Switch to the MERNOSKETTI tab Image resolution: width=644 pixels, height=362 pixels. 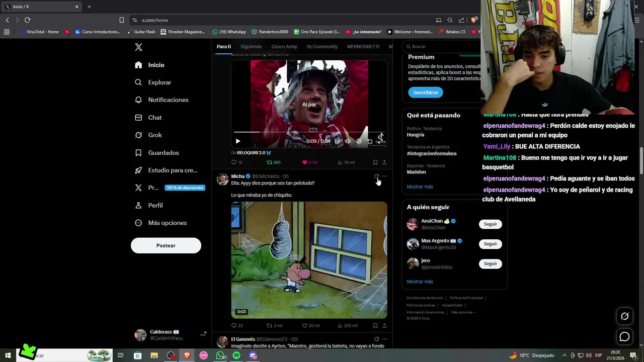(x=363, y=47)
